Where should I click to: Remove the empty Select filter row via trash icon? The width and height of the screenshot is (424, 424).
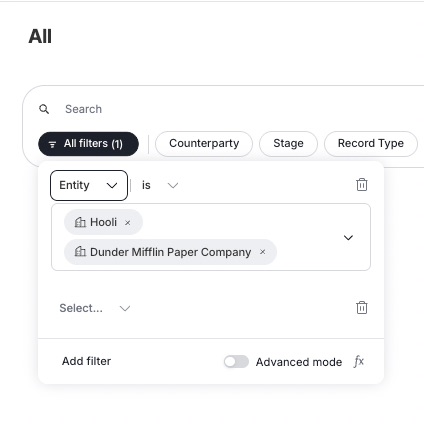coord(362,308)
